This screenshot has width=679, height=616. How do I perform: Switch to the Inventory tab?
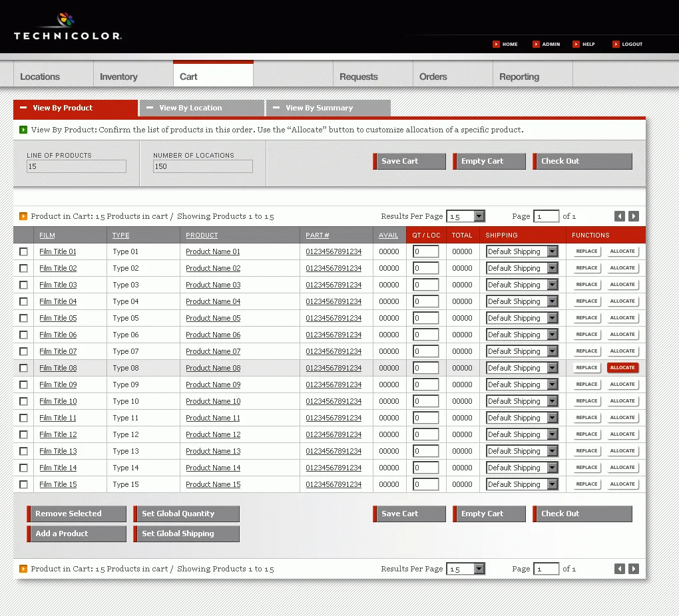(x=133, y=74)
